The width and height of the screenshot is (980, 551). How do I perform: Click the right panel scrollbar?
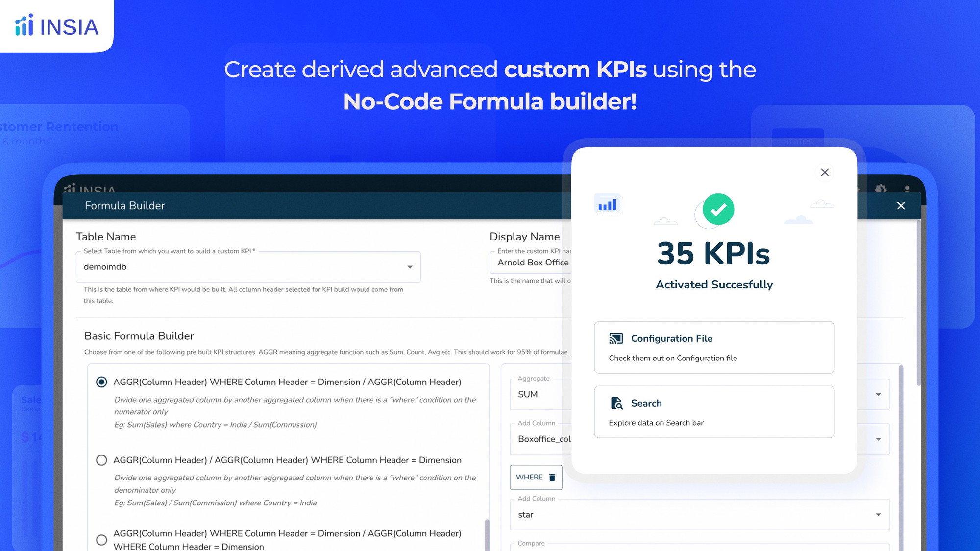coord(901,458)
